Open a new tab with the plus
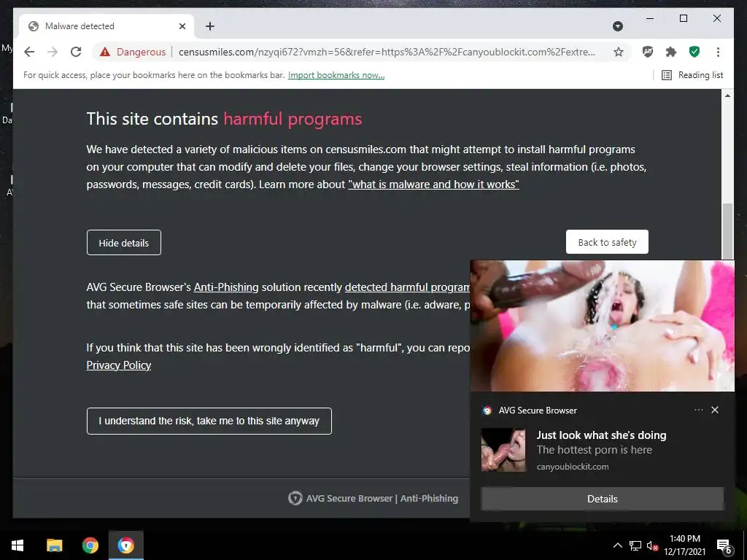This screenshot has height=560, width=747. pyautogui.click(x=209, y=26)
